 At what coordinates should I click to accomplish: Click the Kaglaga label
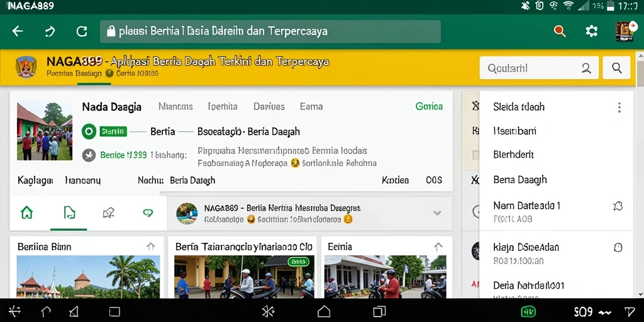(x=35, y=180)
